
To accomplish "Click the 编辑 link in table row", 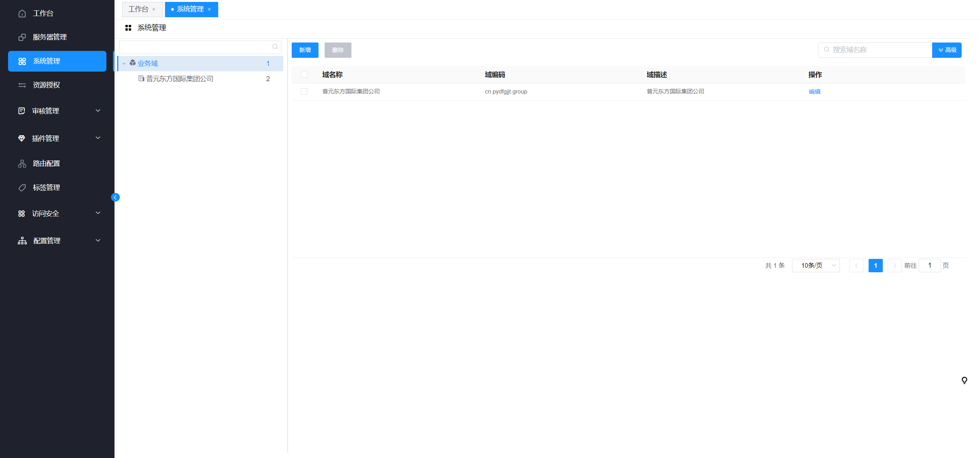I will click(x=814, y=92).
